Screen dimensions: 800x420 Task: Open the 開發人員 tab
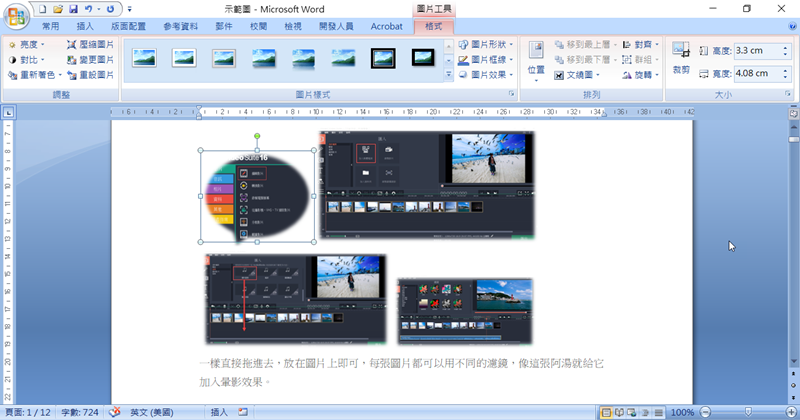pyautogui.click(x=336, y=27)
